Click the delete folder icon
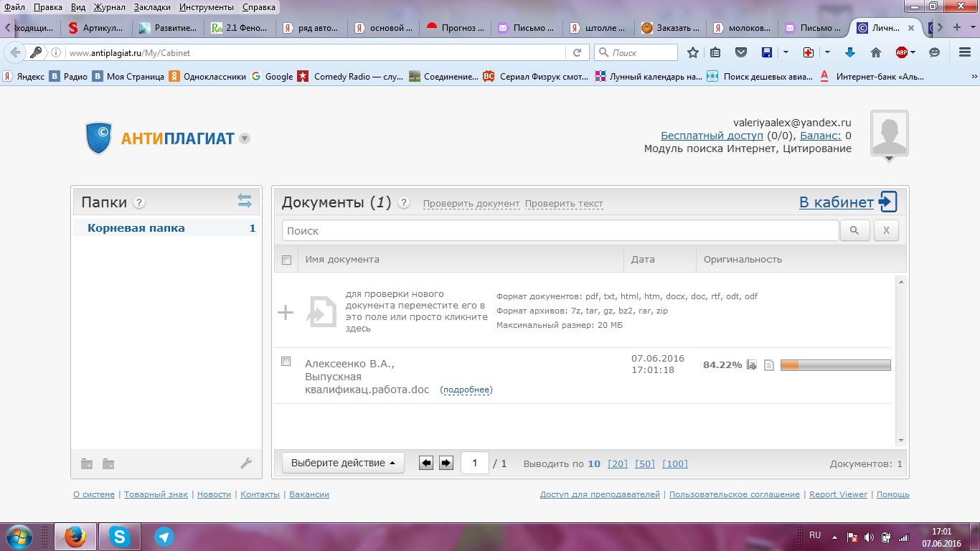The width and height of the screenshot is (980, 551). (108, 463)
